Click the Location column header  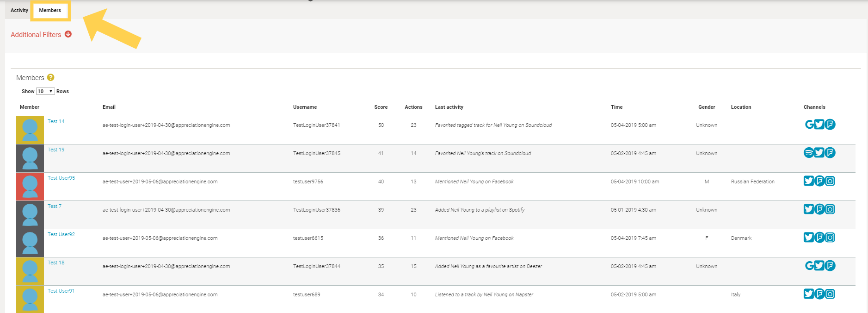tap(741, 107)
